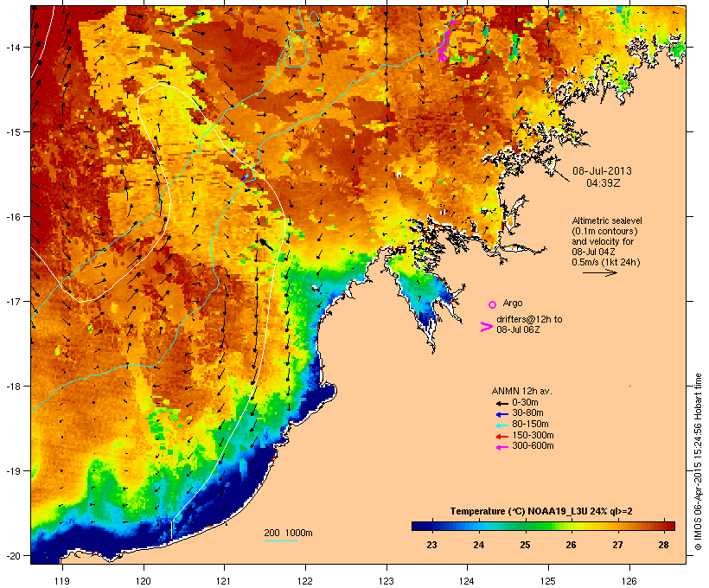
Task: Click the '0.5m/s (1kt 24h)' text
Action: [x=606, y=262]
